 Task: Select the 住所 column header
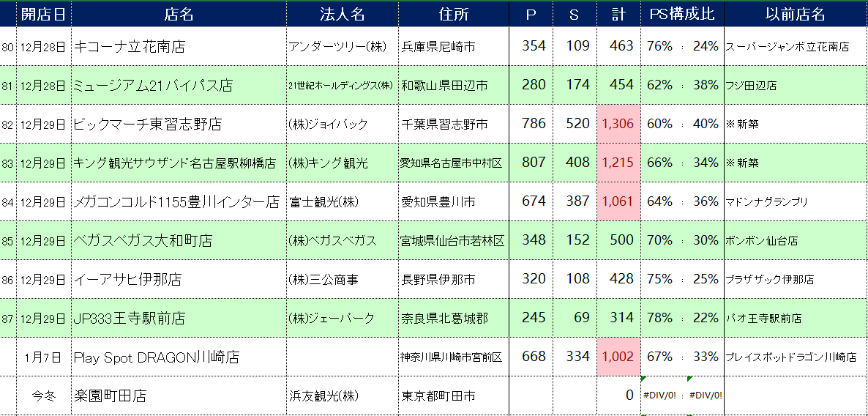(453, 15)
